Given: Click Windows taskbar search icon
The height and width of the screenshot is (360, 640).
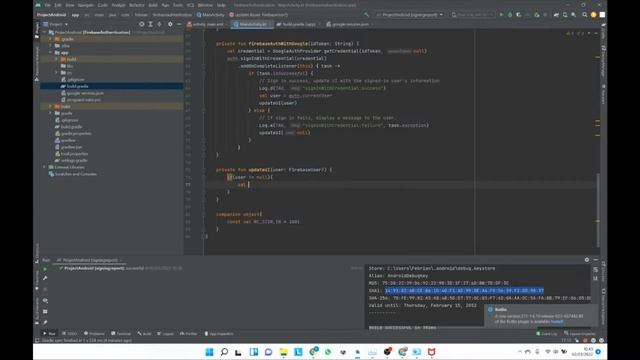Looking at the screenshot, I should [224, 352].
